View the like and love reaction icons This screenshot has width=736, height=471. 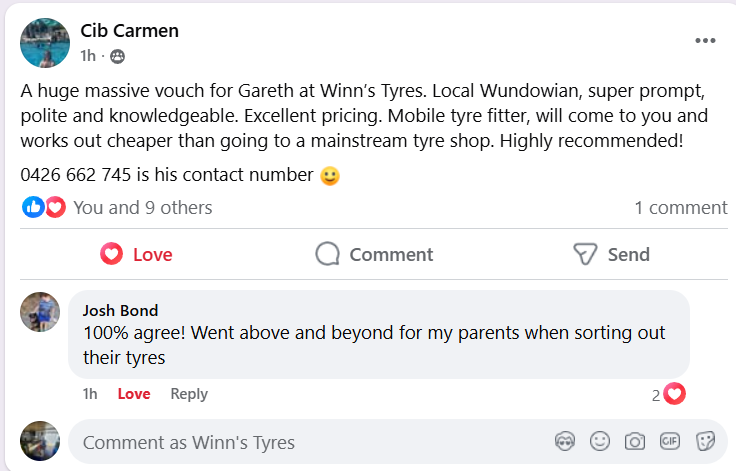click(44, 207)
